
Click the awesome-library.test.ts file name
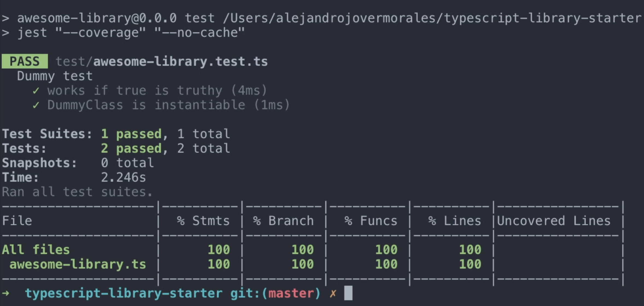click(180, 61)
